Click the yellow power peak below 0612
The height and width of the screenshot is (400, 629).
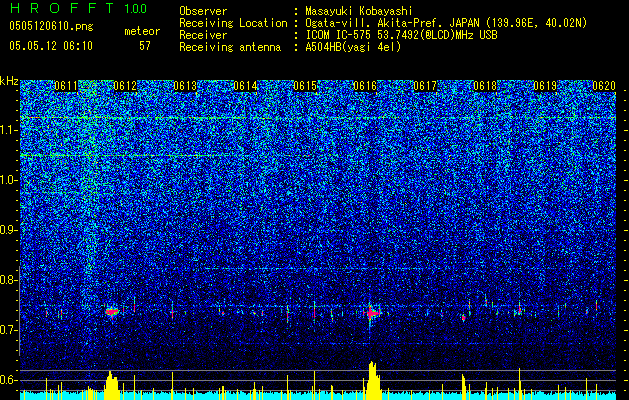112,385
